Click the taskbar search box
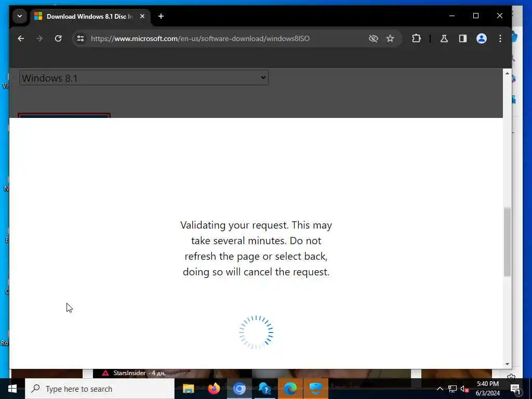 [x=100, y=389]
